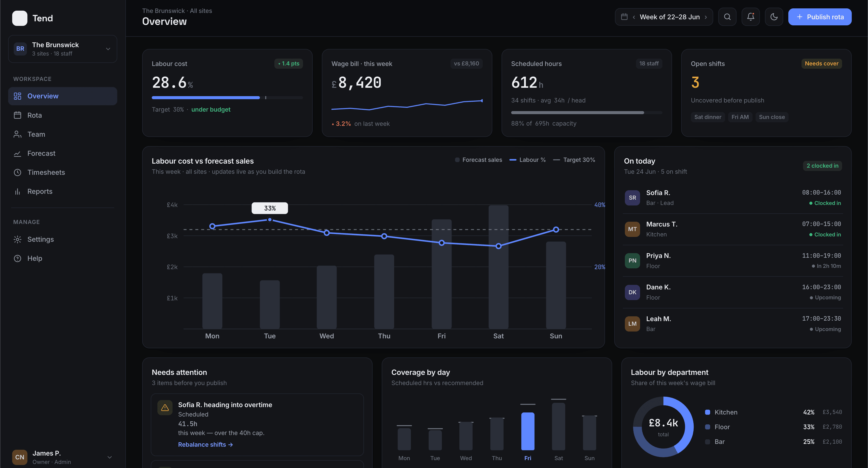868x468 pixels.
Task: Click the overtime warning triangle icon
Action: (165, 408)
